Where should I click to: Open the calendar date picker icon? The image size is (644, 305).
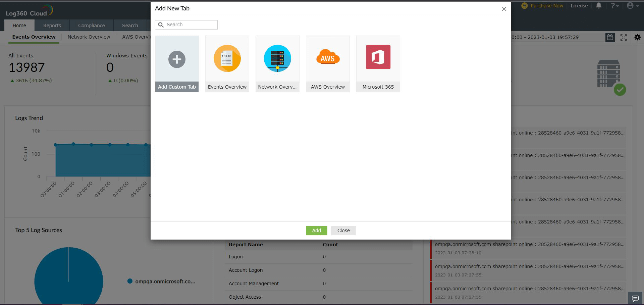[x=610, y=37]
